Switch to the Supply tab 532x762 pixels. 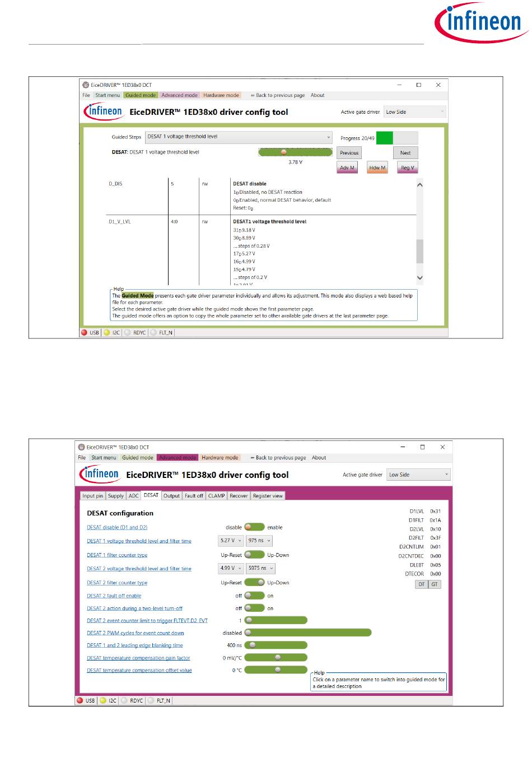(116, 496)
